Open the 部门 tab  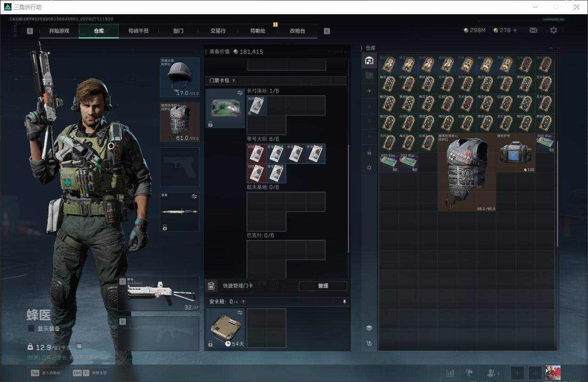pyautogui.click(x=178, y=31)
